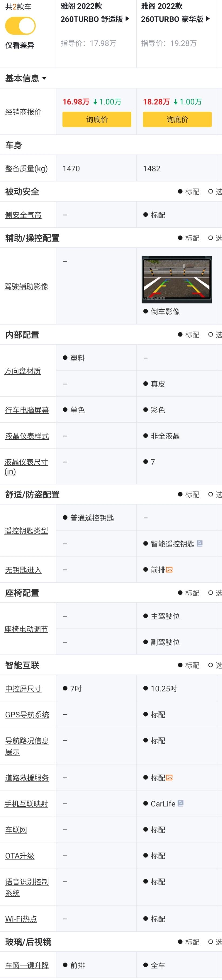Tap the green price-drop arrow by 18.28万
The width and height of the screenshot is (222, 980).
pyautogui.click(x=176, y=102)
